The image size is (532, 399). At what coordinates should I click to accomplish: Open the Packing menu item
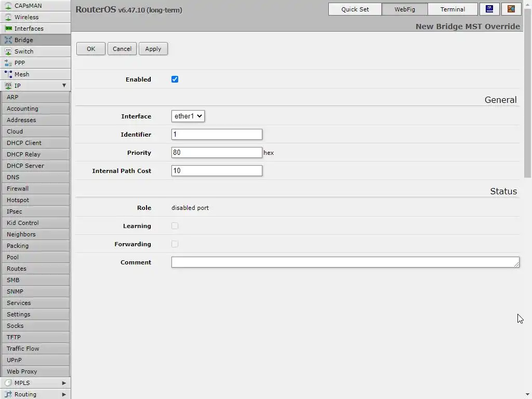tap(36, 246)
